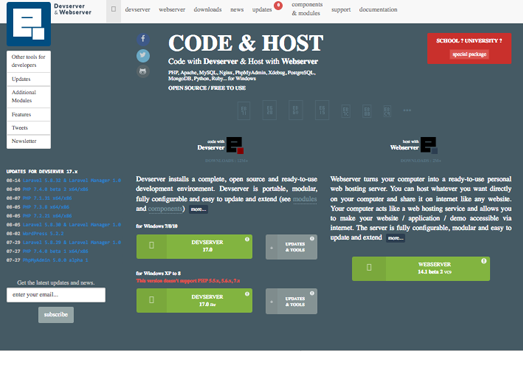This screenshot has width=523, height=375.
Task: Click the 'special package' button
Action: (x=469, y=54)
